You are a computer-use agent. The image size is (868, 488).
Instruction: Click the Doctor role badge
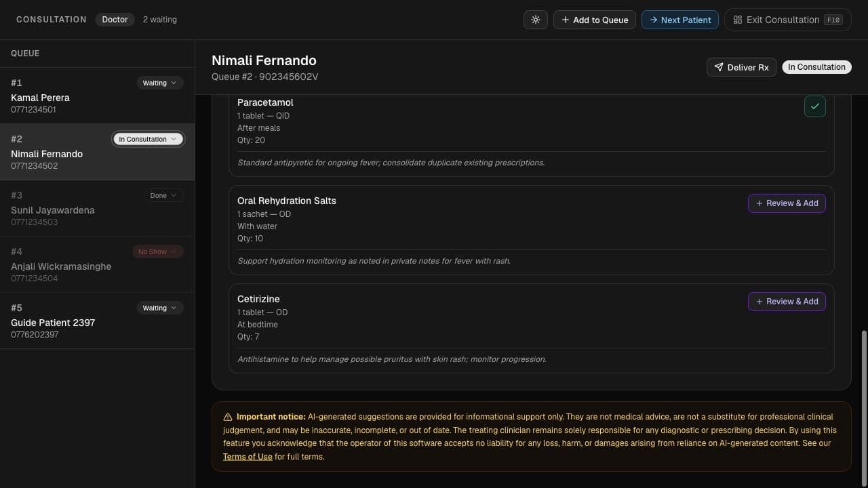[115, 20]
